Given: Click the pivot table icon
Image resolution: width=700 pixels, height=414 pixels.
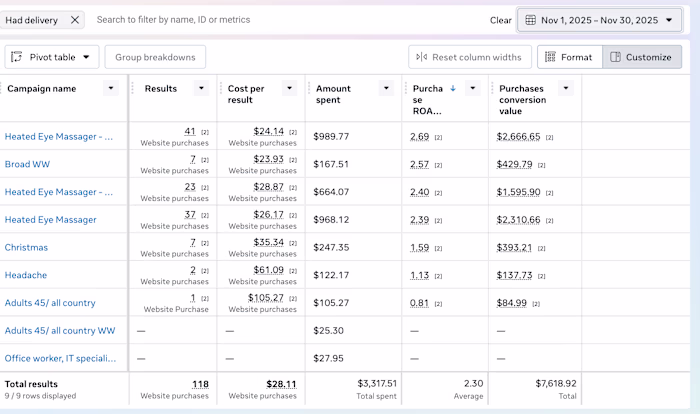Looking at the screenshot, I should click(17, 57).
